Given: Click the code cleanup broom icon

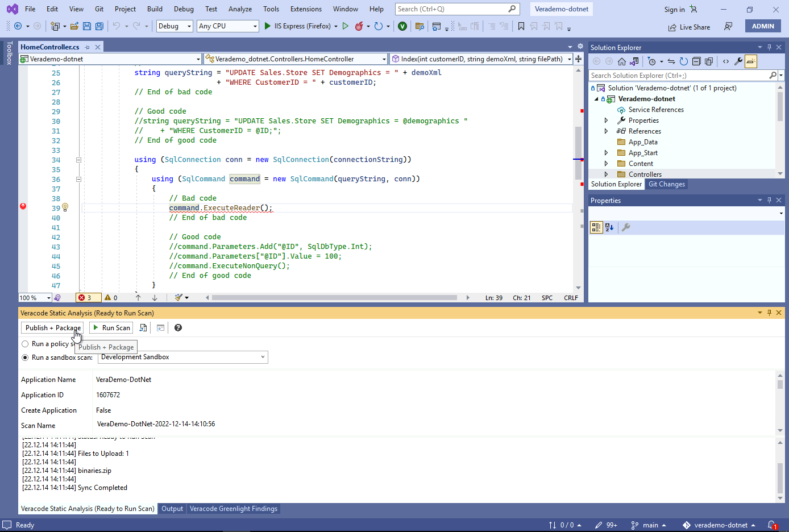Looking at the screenshot, I should [178, 298].
